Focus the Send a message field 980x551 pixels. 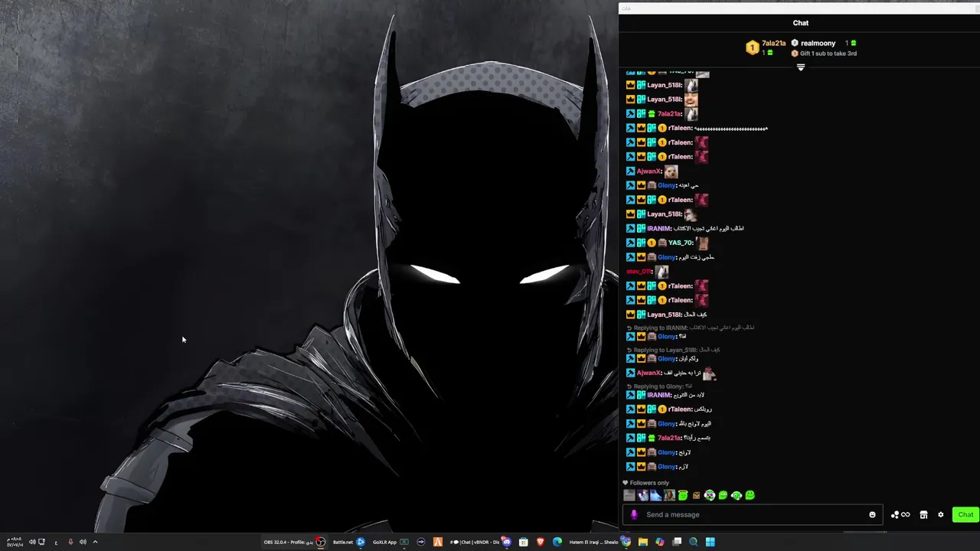(x=752, y=514)
